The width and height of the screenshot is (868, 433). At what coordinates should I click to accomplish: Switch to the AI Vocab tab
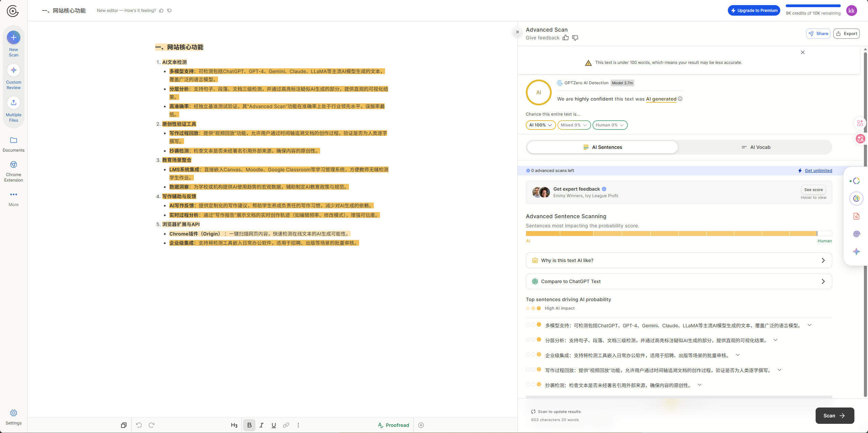tap(755, 147)
